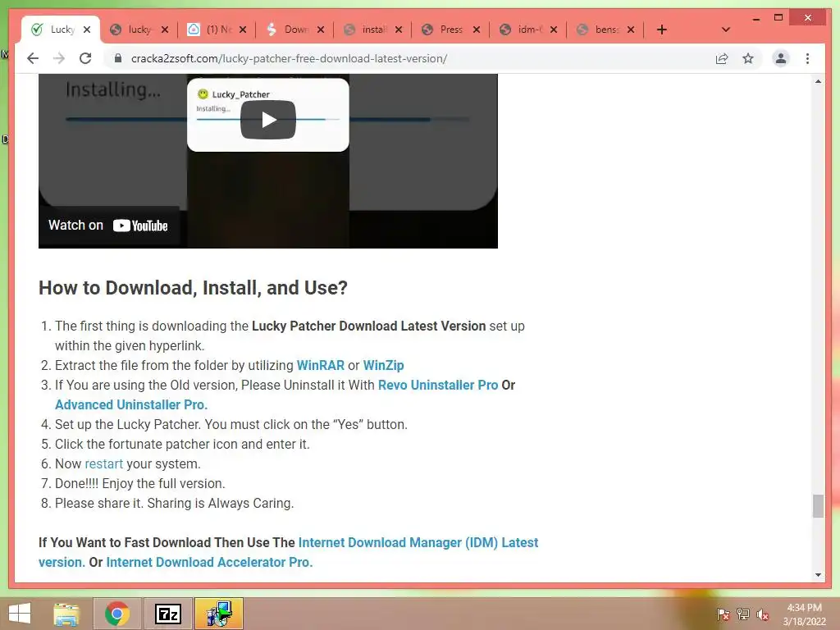Open Revo Uninstaller Pro link

pos(438,386)
